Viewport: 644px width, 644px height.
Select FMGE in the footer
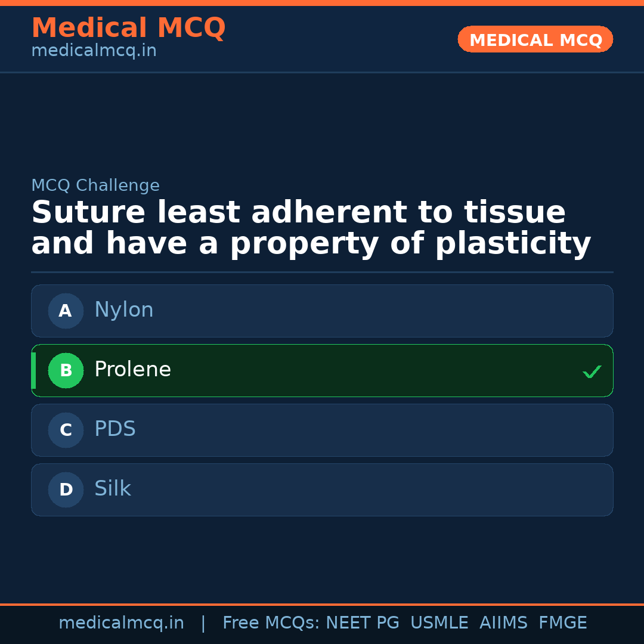point(562,623)
